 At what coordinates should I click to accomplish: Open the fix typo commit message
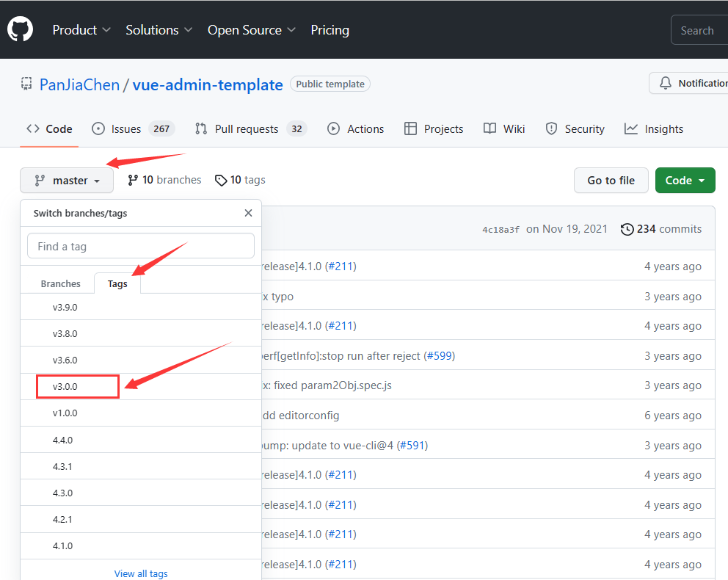pyautogui.click(x=277, y=297)
